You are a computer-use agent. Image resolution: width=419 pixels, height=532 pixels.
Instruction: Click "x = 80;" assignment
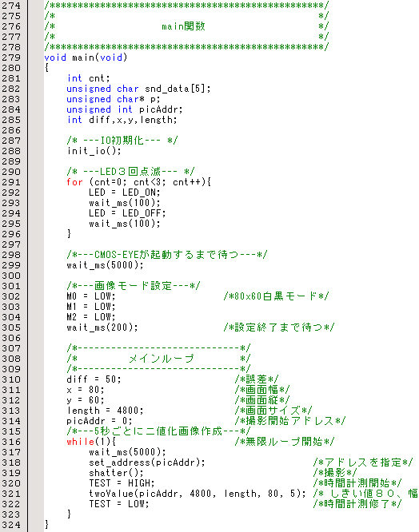click(x=86, y=390)
